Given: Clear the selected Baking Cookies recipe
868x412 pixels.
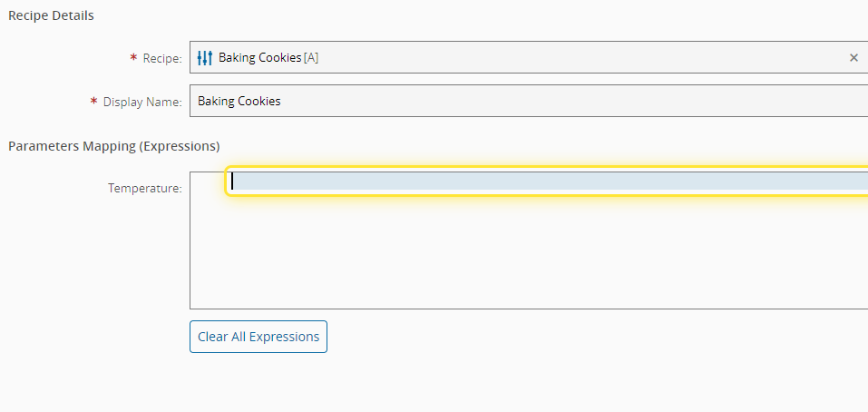Looking at the screenshot, I should pyautogui.click(x=853, y=58).
